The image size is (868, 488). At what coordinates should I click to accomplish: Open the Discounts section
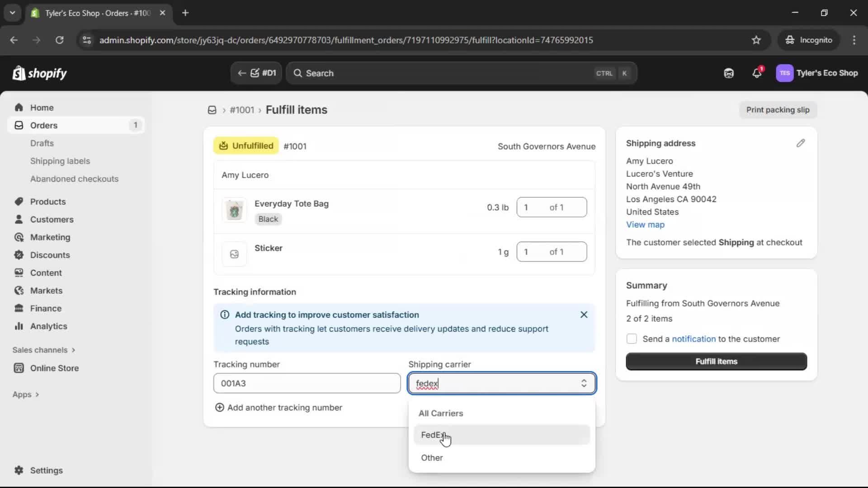point(50,255)
